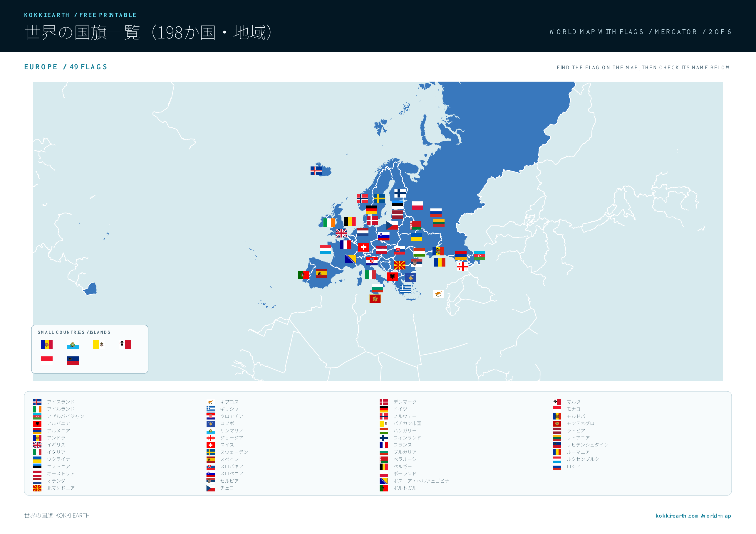Screen dimensions: 756x534
Task: Click the Iceland flag on the map
Action: tap(316, 171)
